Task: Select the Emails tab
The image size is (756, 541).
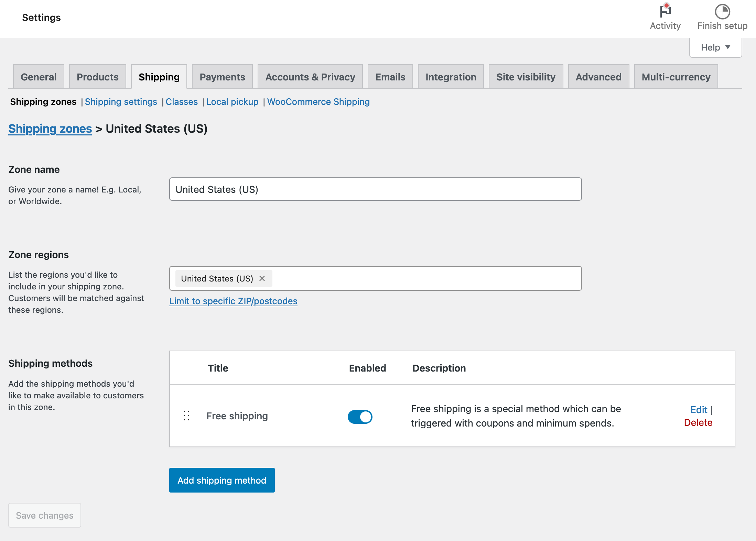Action: click(390, 77)
